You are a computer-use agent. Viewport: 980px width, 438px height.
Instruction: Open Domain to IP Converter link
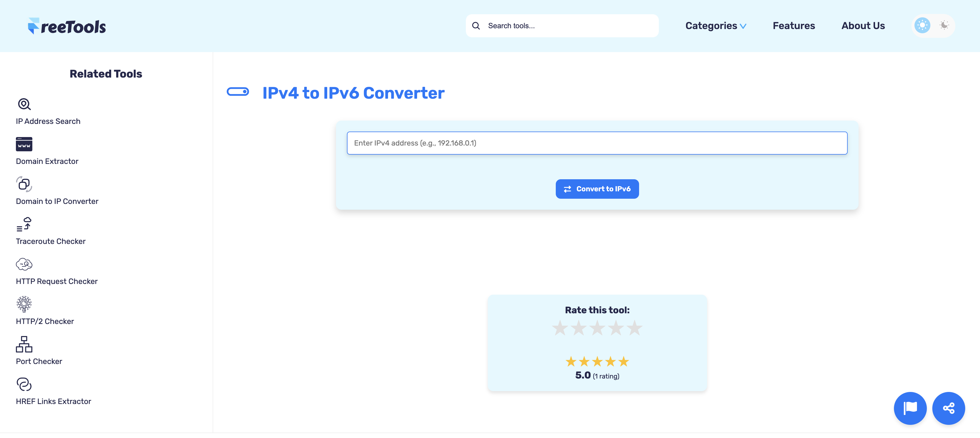(x=57, y=201)
